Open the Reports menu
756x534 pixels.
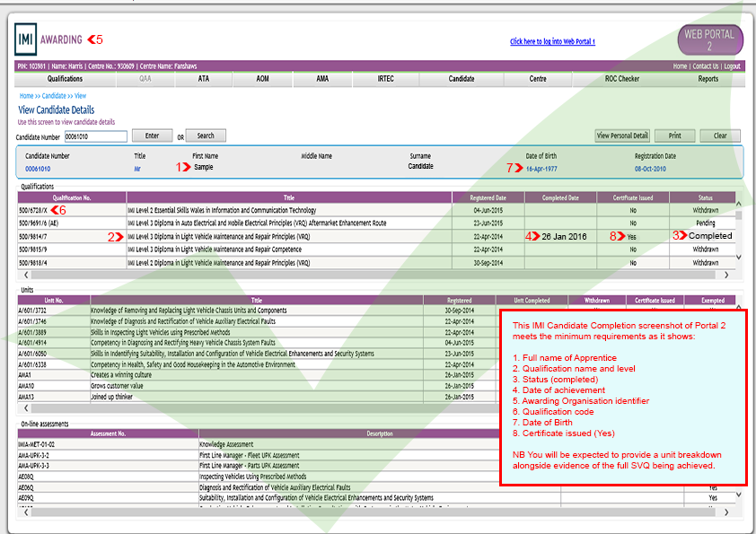pyautogui.click(x=708, y=79)
